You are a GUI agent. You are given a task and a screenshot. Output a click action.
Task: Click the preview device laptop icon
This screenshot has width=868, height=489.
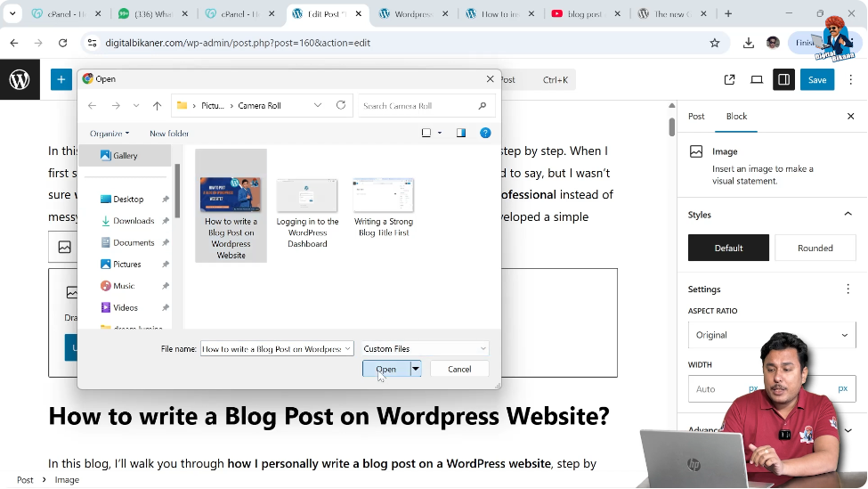pyautogui.click(x=757, y=80)
